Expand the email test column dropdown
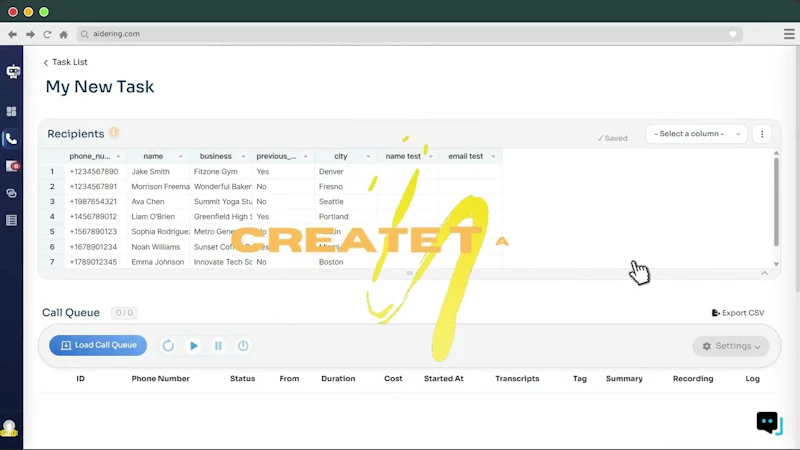 [x=493, y=157]
